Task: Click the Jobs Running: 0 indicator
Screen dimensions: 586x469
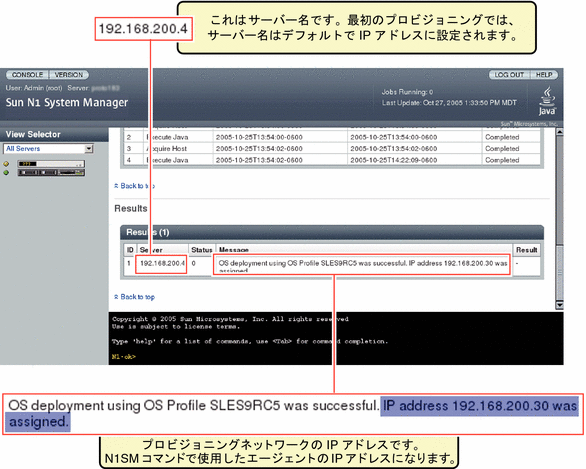Action: (407, 92)
